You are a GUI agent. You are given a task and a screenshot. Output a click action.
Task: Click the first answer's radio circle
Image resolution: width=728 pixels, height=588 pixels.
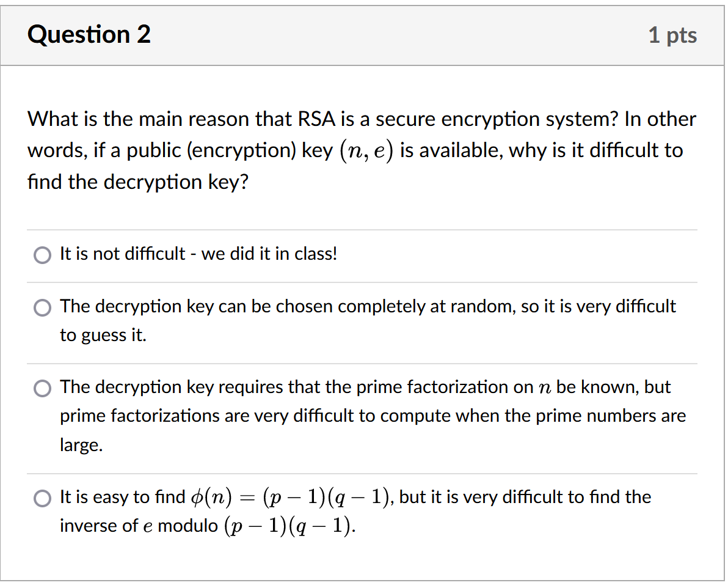click(x=42, y=254)
